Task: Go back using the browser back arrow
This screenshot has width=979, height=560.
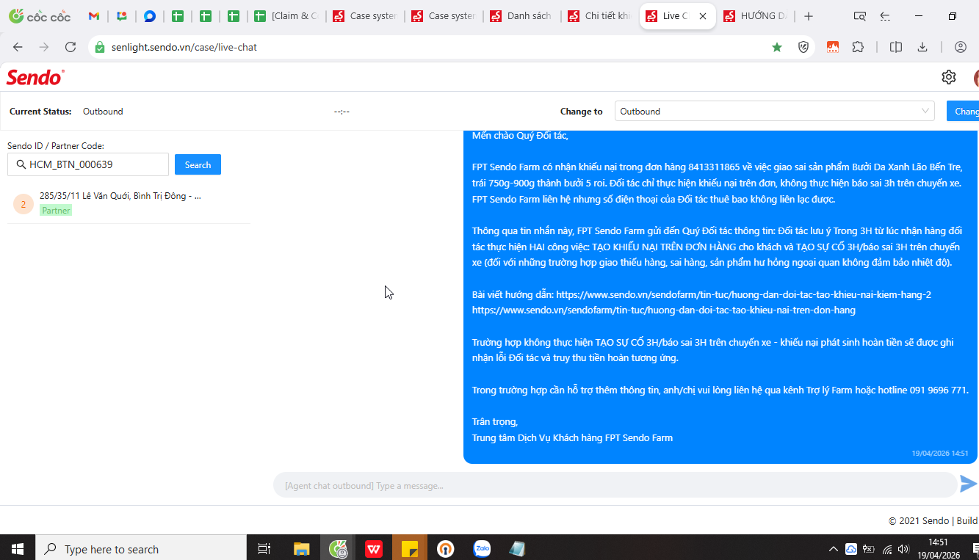Action: (18, 47)
